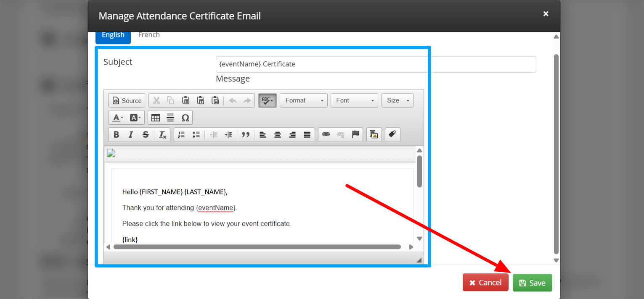Open the text color picker
Viewport: 644px width, 299px height.
coord(118,118)
